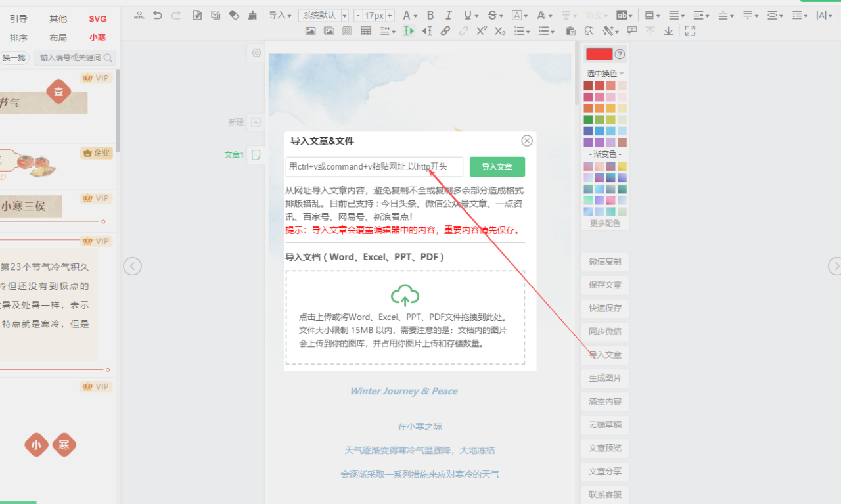Viewport: 841px width, 504px height.
Task: Click the fullscreen expand icon
Action: point(690,31)
